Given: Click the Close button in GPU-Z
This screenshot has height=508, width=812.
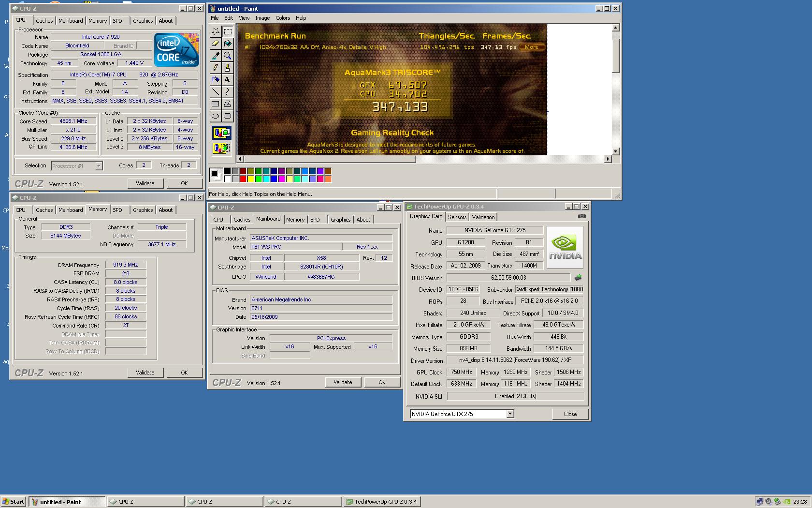Looking at the screenshot, I should coord(570,414).
